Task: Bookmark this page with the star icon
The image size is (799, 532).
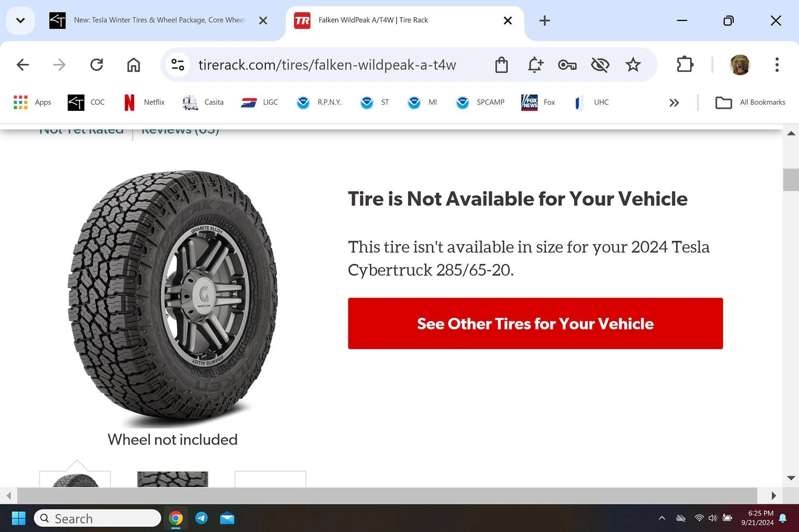Action: pos(633,65)
